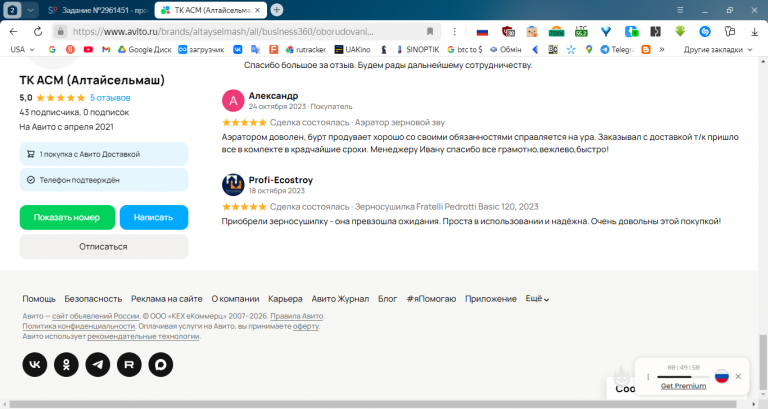
Task: Open the YouTube bookmark icon
Action: (x=88, y=49)
